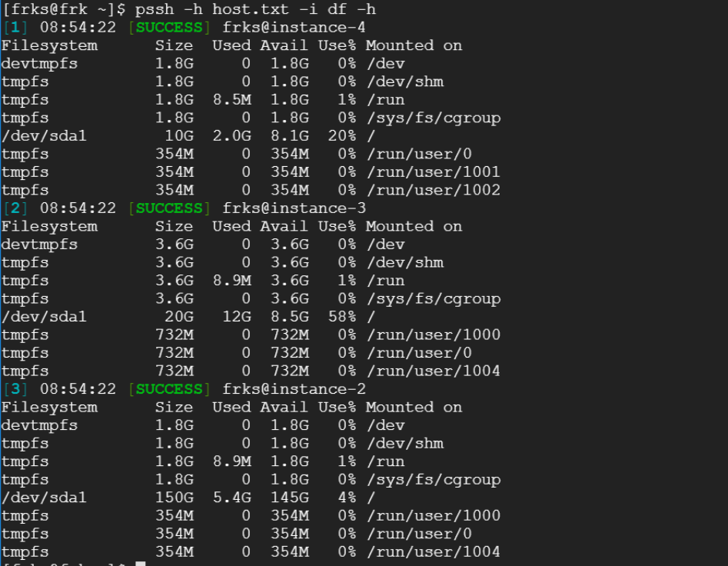Select the word "pssh" in the command line
Screen dimensions: 728x566
pyautogui.click(x=155, y=10)
